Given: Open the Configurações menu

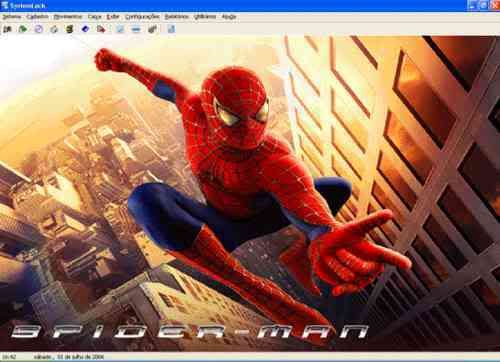Looking at the screenshot, I should [142, 17].
